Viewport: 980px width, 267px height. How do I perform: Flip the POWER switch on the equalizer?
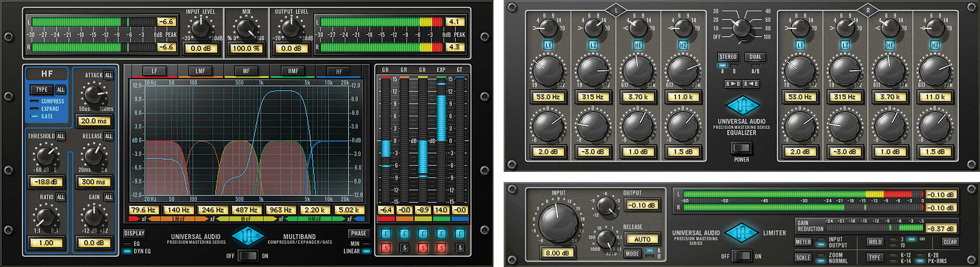point(741,148)
